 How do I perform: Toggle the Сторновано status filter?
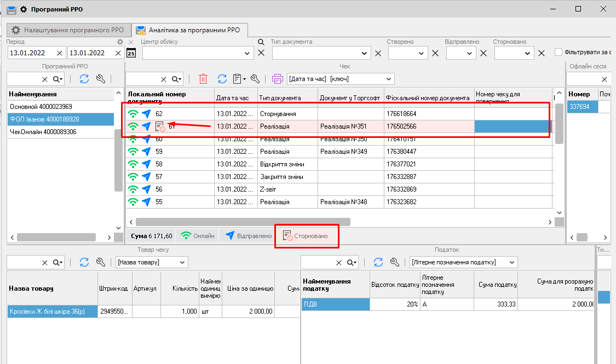(306, 236)
